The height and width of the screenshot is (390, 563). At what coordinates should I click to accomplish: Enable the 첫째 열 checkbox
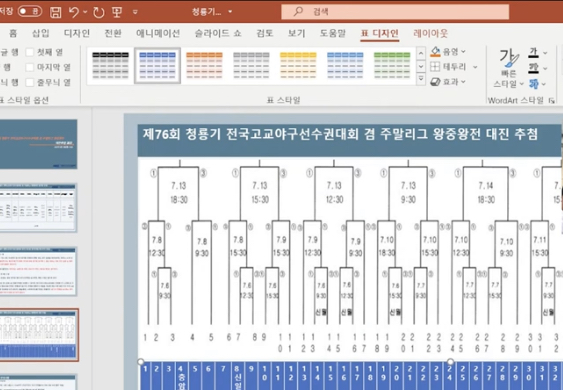pos(30,52)
